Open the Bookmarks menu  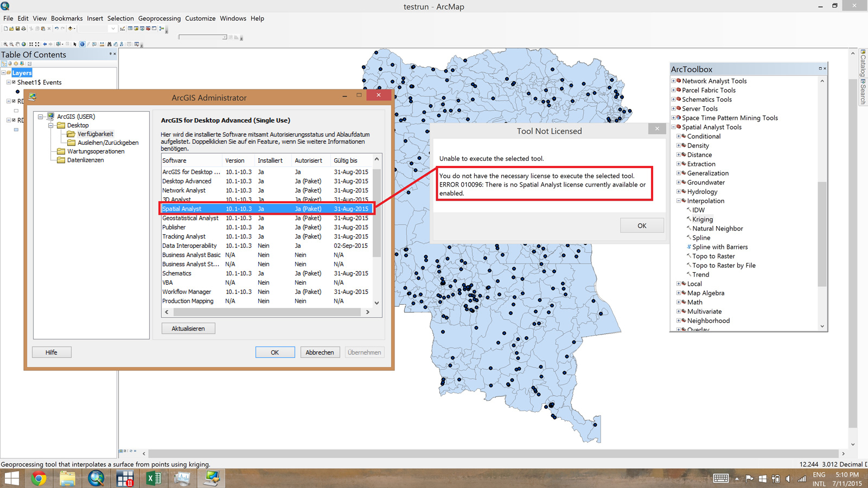click(x=67, y=18)
